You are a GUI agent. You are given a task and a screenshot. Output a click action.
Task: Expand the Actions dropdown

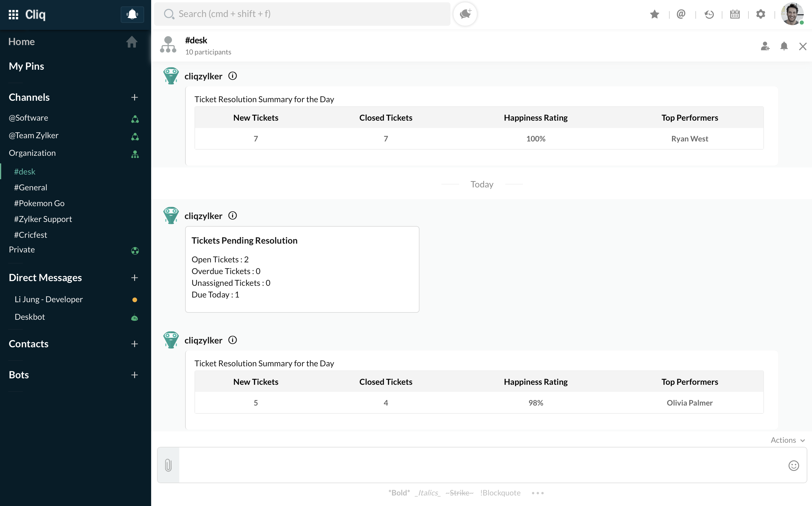point(787,440)
